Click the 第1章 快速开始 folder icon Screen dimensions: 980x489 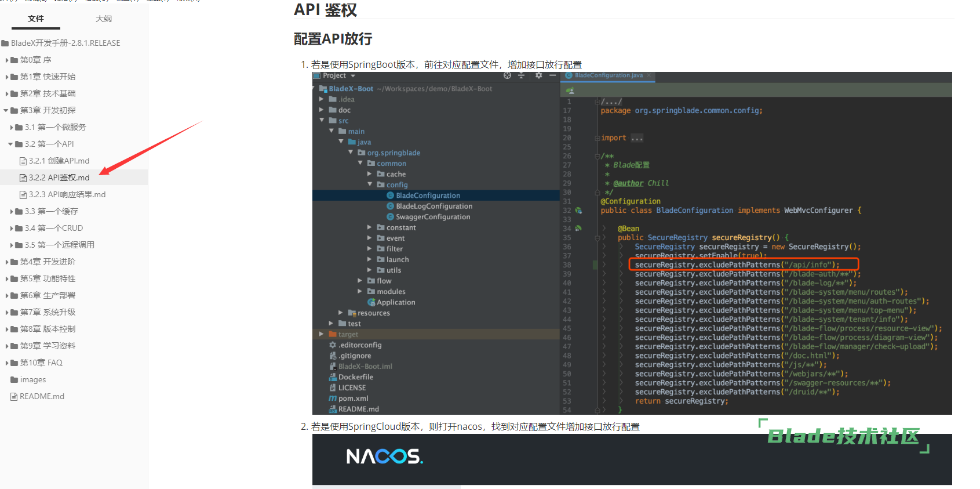(14, 77)
